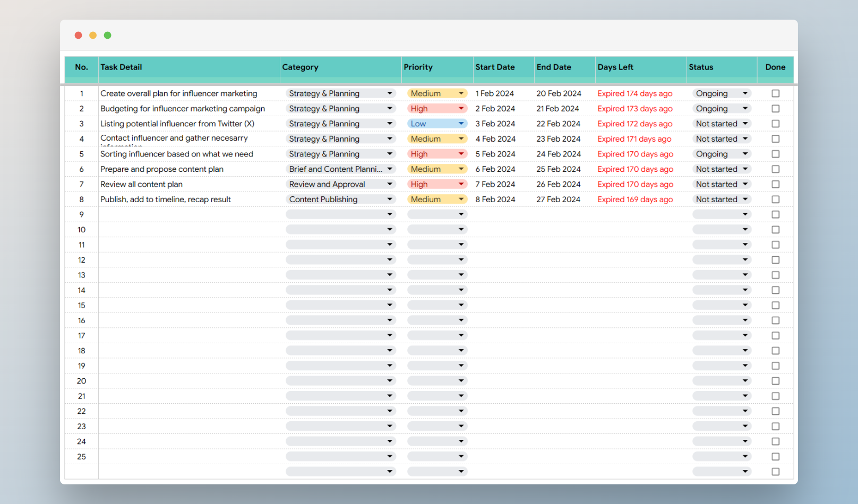
Task: Select the empty Task Detail cell in row 9
Action: (189, 214)
